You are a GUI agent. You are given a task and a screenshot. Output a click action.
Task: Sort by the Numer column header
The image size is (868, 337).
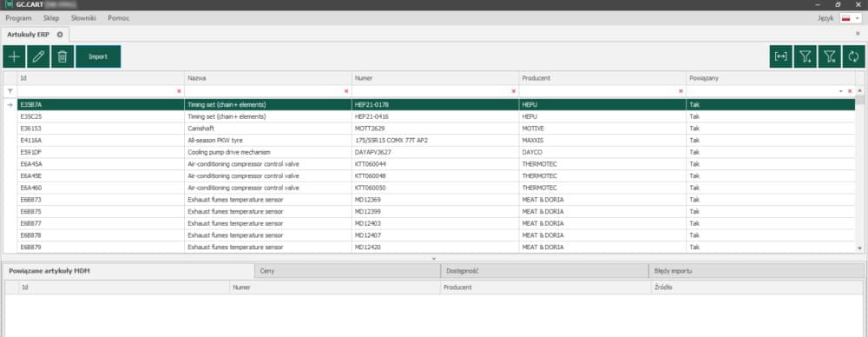pos(435,78)
